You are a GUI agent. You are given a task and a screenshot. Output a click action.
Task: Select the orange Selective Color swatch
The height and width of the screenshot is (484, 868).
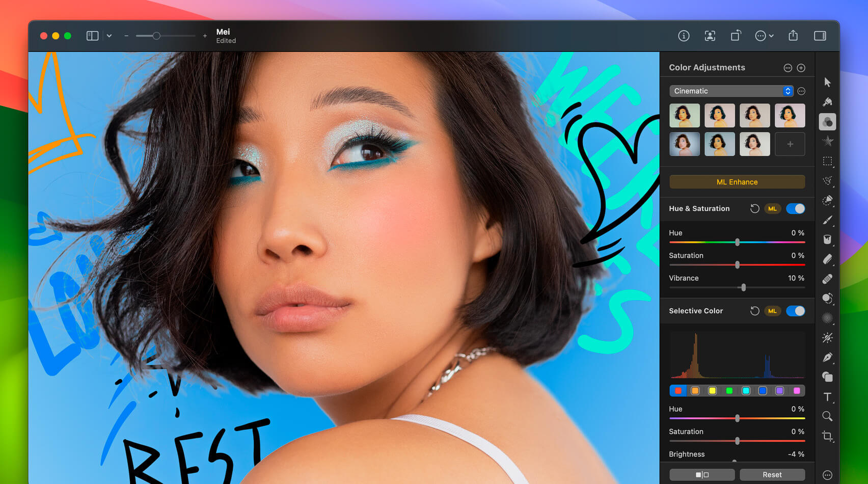click(x=695, y=391)
